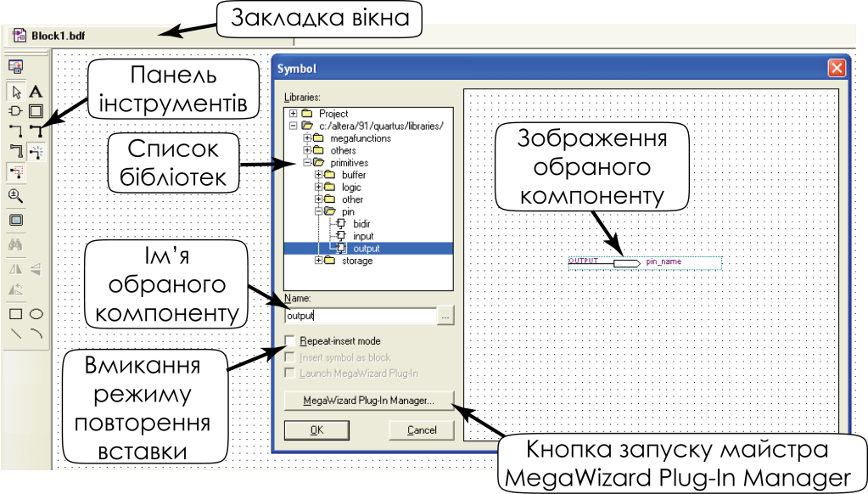Choose the Symbol tool gate icon
The image size is (868, 494).
pyautogui.click(x=15, y=110)
